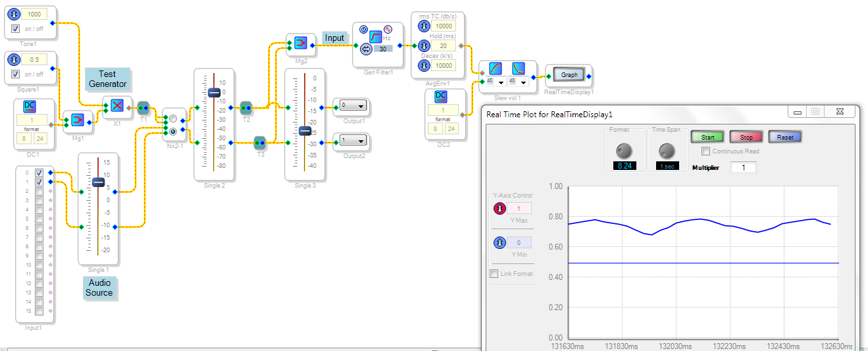
Task: Click the Gen Filter1 frequency field showing 30
Action: pyautogui.click(x=383, y=48)
